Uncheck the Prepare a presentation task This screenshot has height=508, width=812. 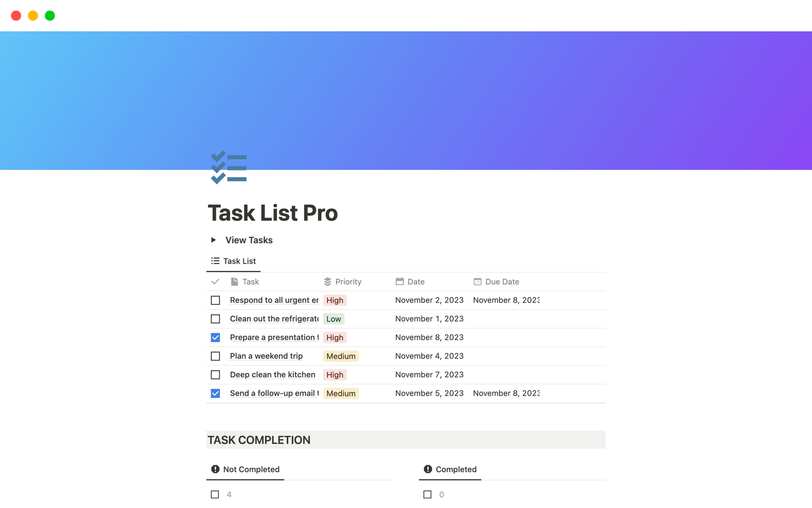(x=215, y=337)
